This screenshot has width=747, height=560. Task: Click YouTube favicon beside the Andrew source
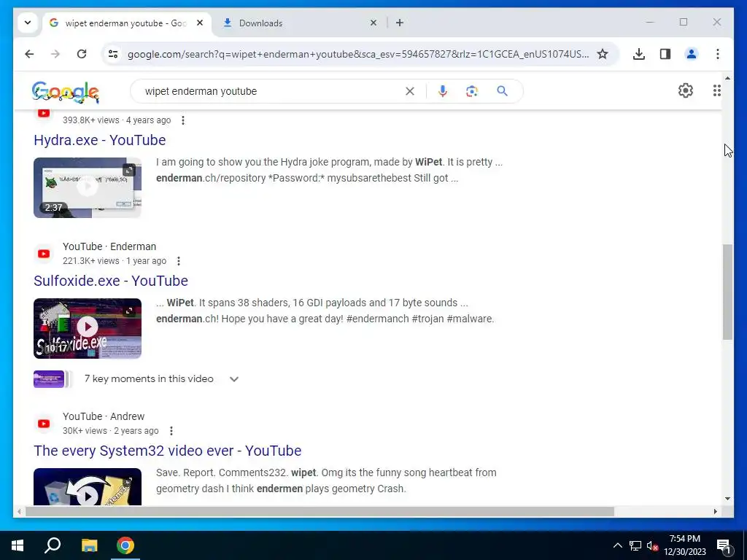(44, 424)
